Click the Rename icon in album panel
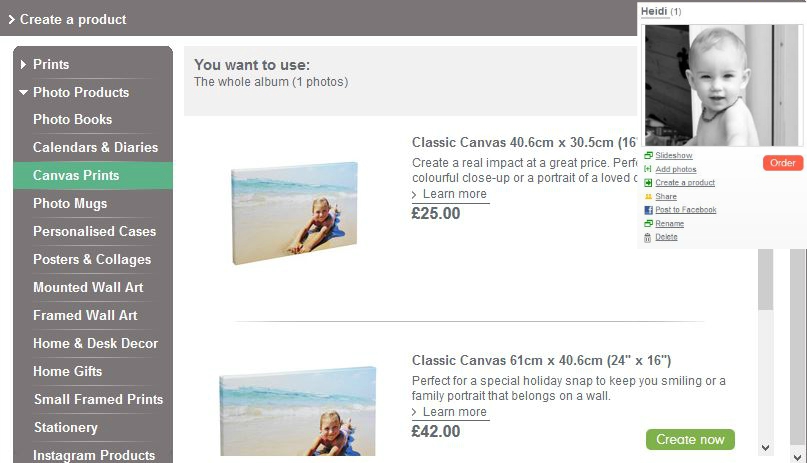 tap(648, 224)
